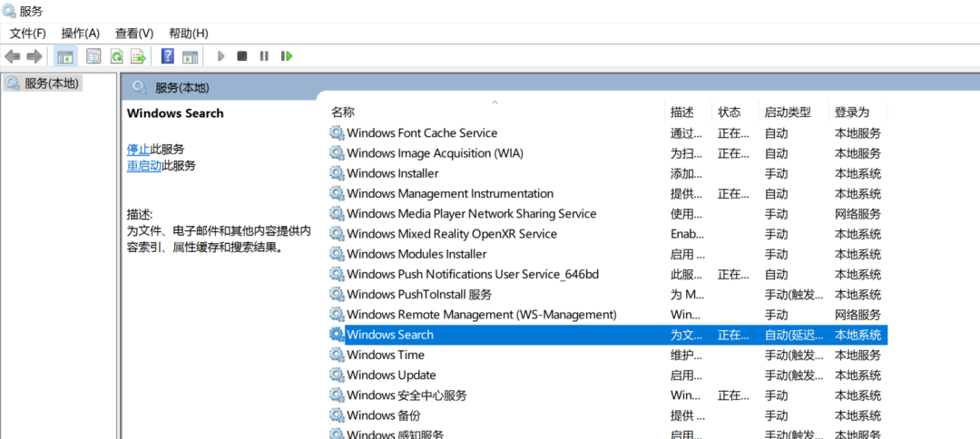Click the Export List toolbar icon
This screenshot has width=980, height=439.
pyautogui.click(x=138, y=56)
